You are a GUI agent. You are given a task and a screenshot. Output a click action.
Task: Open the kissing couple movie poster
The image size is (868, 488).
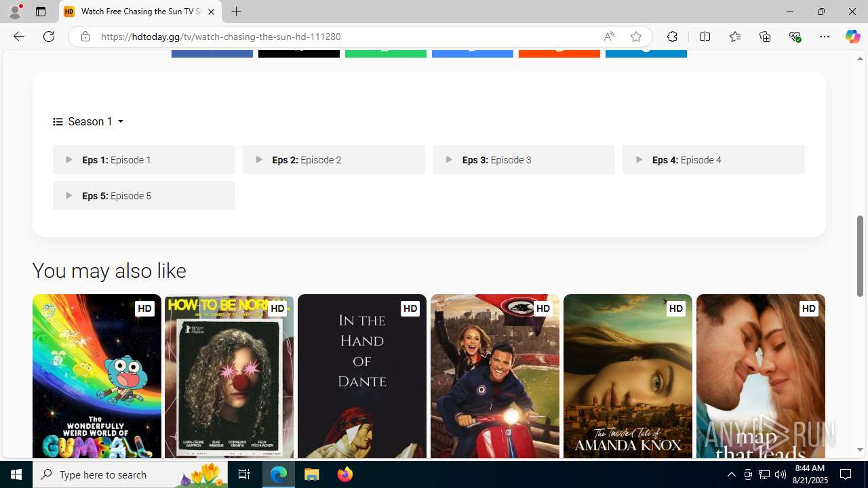[x=761, y=376]
